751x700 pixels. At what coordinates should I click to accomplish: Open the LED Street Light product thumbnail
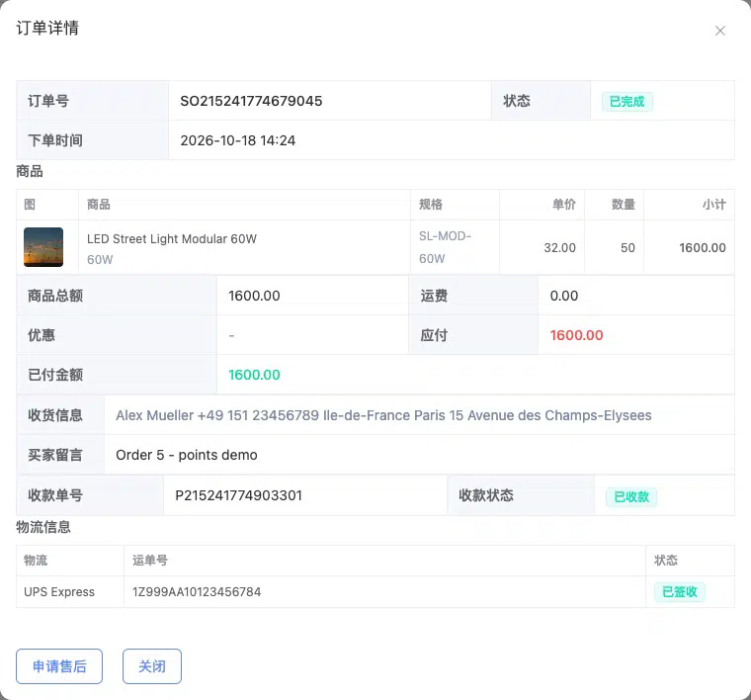pyautogui.click(x=43, y=247)
